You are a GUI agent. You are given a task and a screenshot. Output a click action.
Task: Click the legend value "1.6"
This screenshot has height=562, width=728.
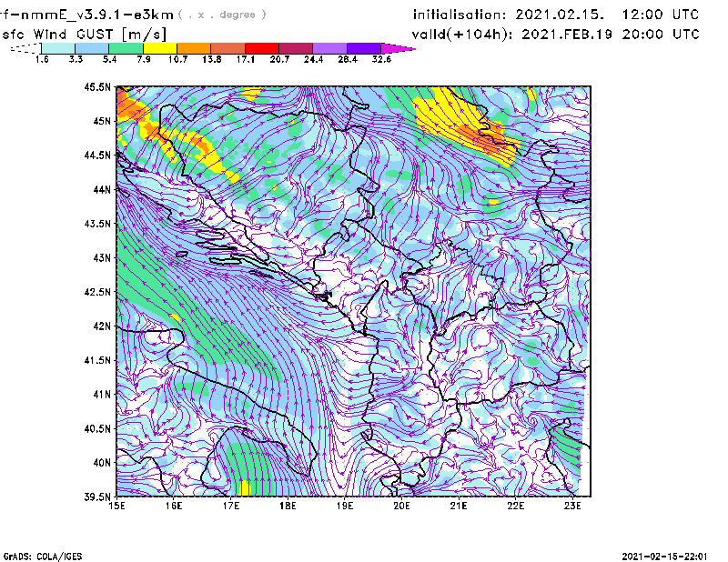point(42,59)
